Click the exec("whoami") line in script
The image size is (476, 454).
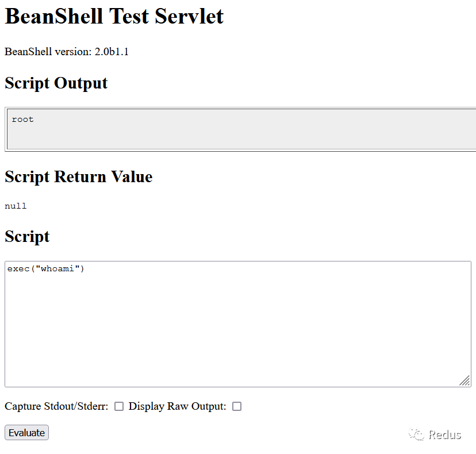[x=46, y=269]
